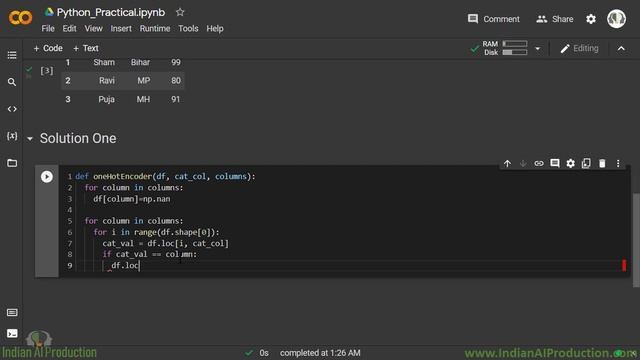Open the Help menu
The image size is (640, 360).
coord(215,29)
